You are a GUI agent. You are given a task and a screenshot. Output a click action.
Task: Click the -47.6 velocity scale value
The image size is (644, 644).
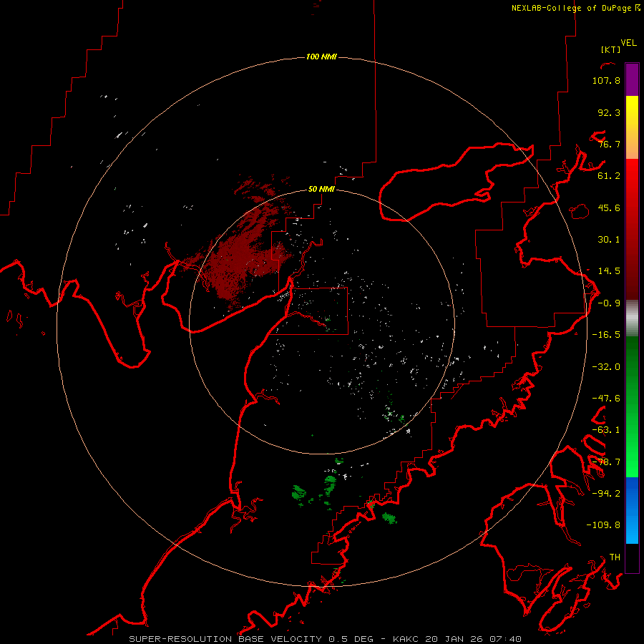pos(606,399)
